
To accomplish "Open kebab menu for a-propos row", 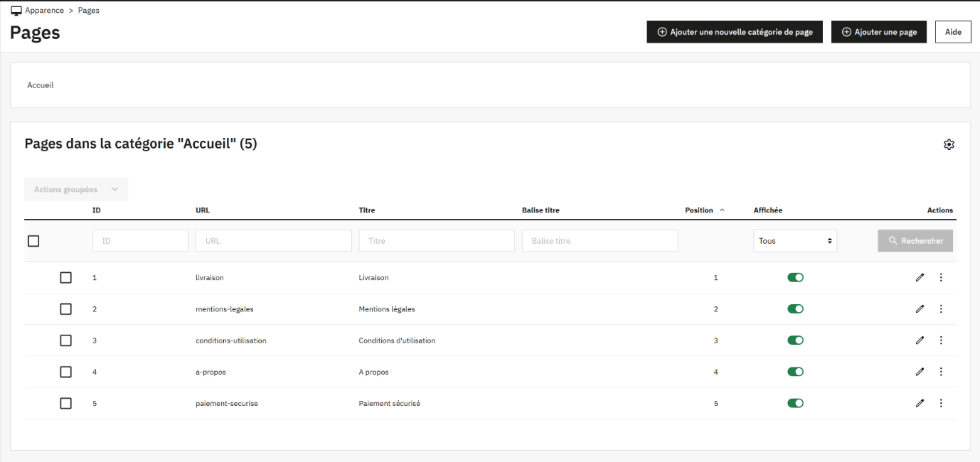I will click(x=941, y=372).
